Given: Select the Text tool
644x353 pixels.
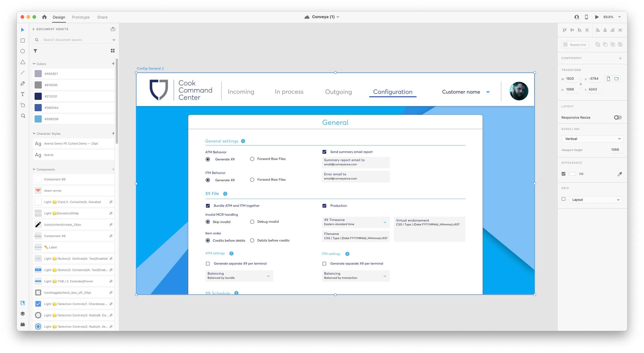Looking at the screenshot, I should [23, 94].
